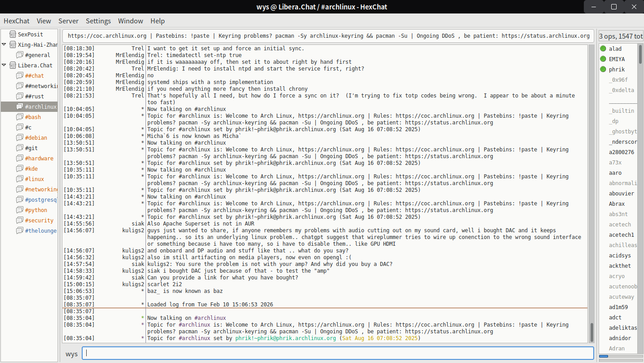The image size is (644, 363).
Task: Focus the message input box
Action: click(337, 353)
